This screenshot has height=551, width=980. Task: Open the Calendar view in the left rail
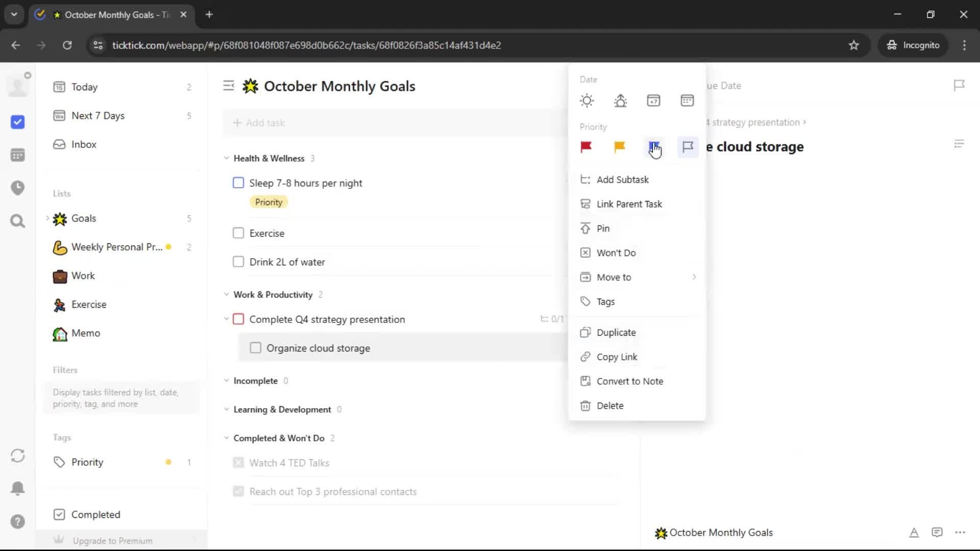tap(17, 155)
